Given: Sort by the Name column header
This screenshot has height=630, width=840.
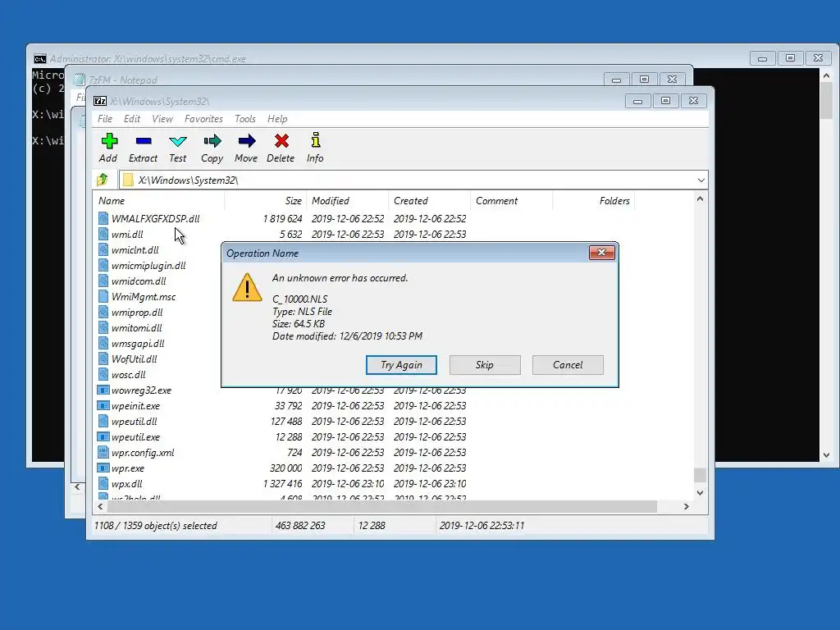Looking at the screenshot, I should coord(160,201).
